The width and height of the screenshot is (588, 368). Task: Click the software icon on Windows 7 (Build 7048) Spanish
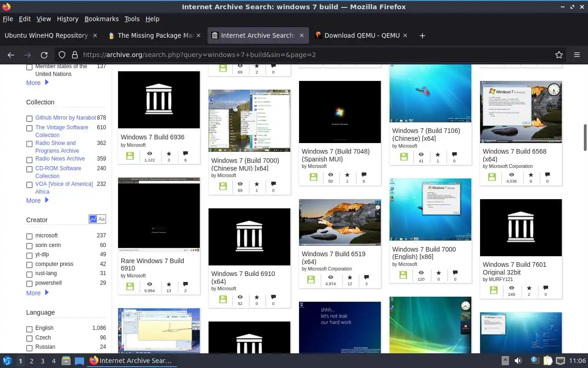click(x=313, y=177)
